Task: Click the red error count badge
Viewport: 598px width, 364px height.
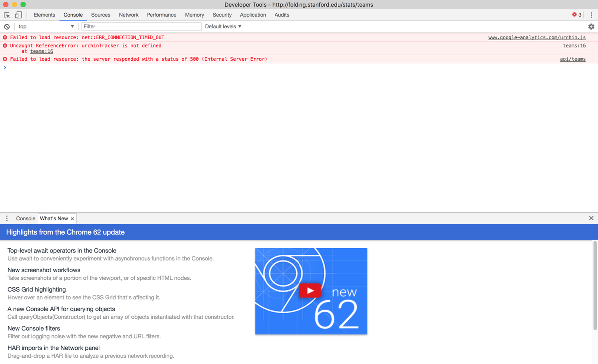Action: point(577,15)
